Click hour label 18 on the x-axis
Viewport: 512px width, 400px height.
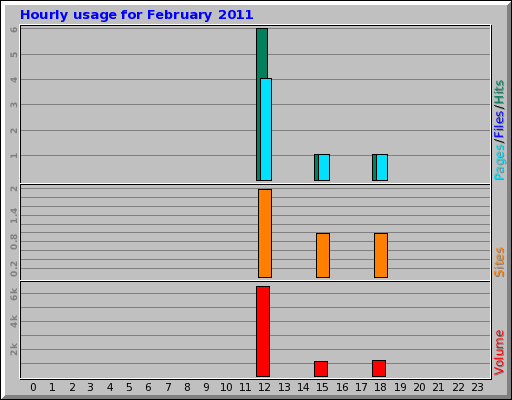tap(380, 387)
